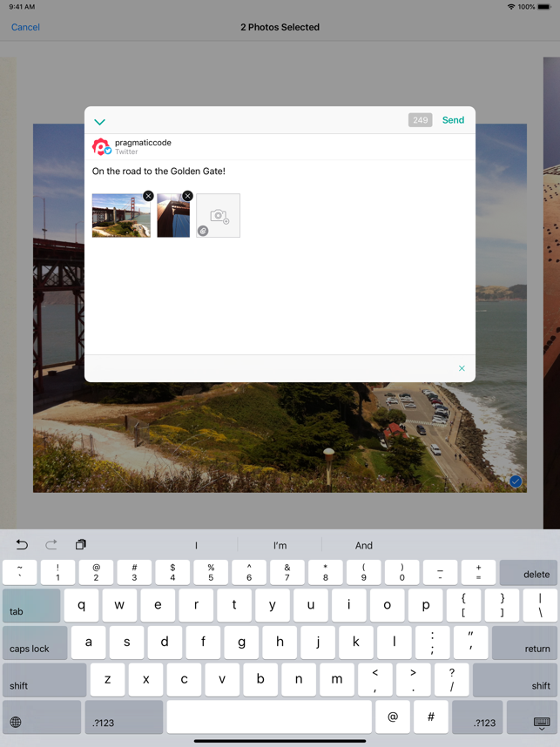Viewport: 560px width, 747px height.
Task: Tap the tilde backtick key
Action: [x=19, y=572]
